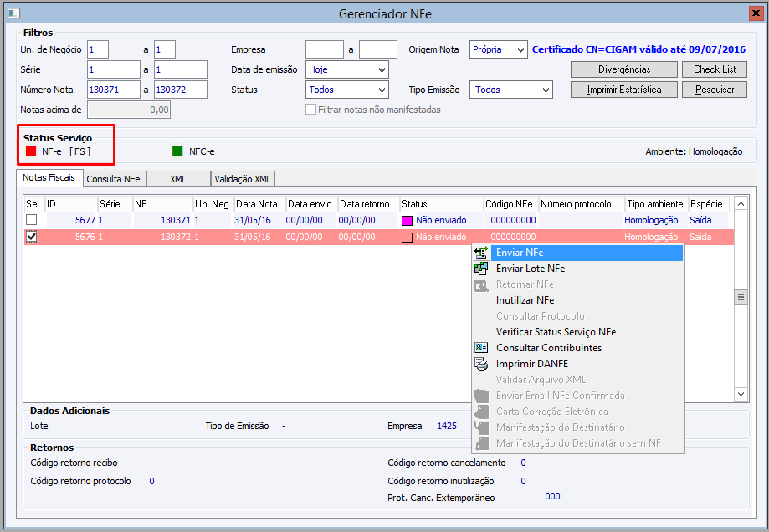Viewport: 769px width, 532px height.
Task: Click the Notas acima de value field
Action: pyautogui.click(x=129, y=110)
